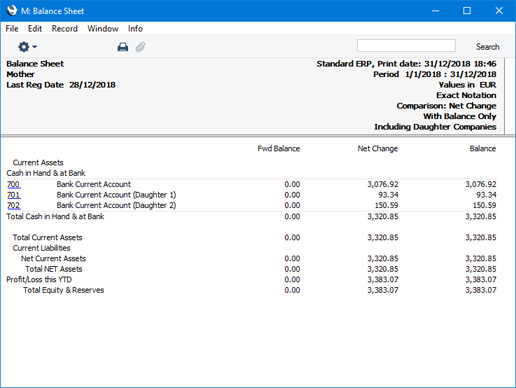Click the 'Net Change' column header

point(378,149)
